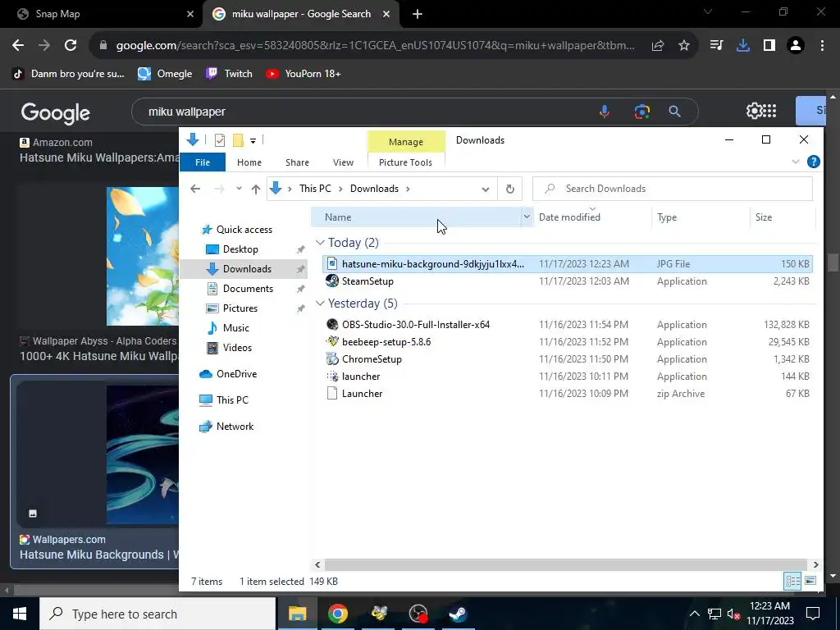Select Documents in navigation pane
The height and width of the screenshot is (630, 840).
point(248,289)
